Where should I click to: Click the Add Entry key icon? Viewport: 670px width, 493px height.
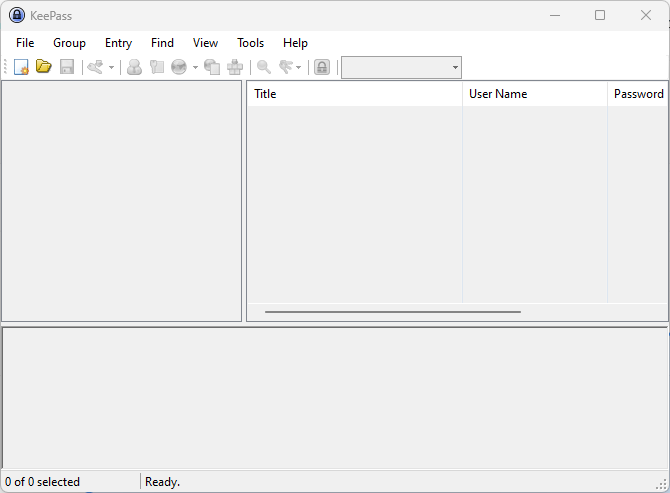(95, 67)
